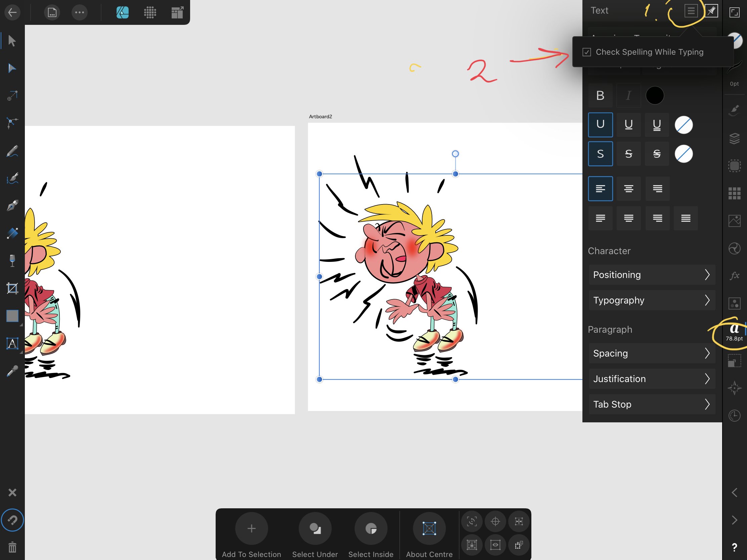This screenshot has width=747, height=560.
Task: Set paragraph alignment to centre
Action: pos(628,189)
